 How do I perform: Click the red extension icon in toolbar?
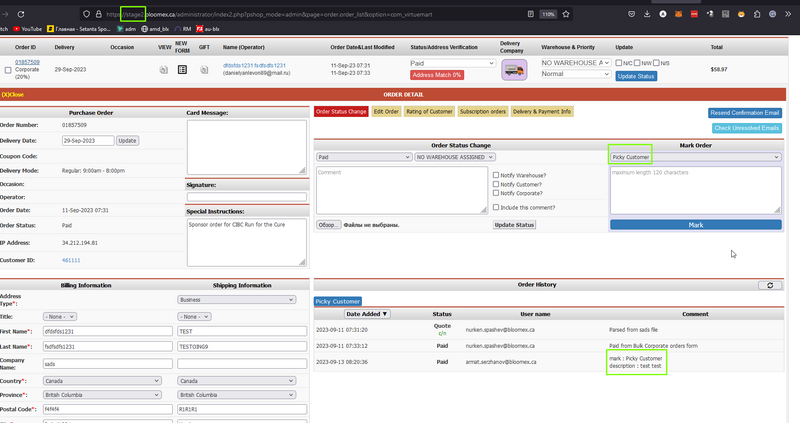(694, 14)
